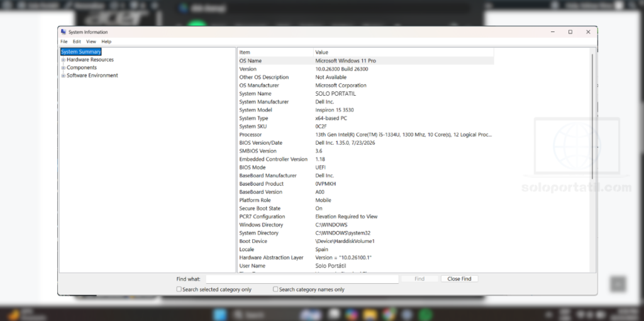Select the Hardware Abstraction Layer row
The height and width of the screenshot is (321, 644).
[365, 257]
